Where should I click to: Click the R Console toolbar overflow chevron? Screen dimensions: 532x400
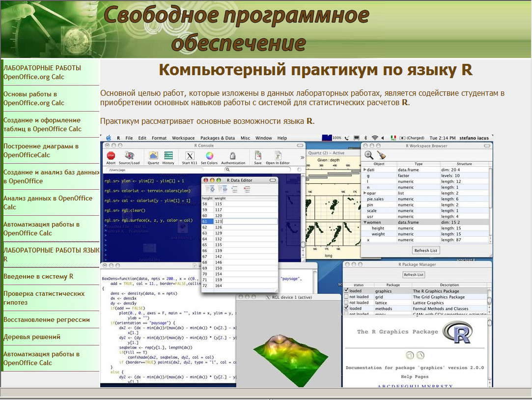pyautogui.click(x=302, y=157)
